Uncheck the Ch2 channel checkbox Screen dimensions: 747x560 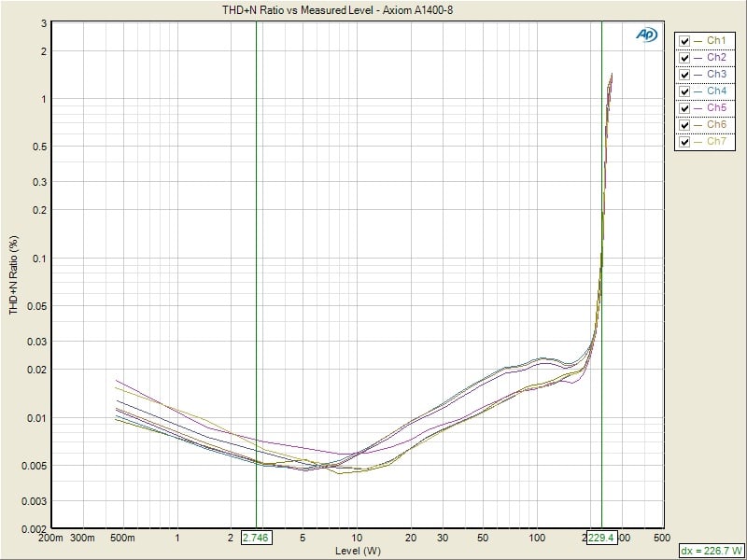pyautogui.click(x=685, y=58)
